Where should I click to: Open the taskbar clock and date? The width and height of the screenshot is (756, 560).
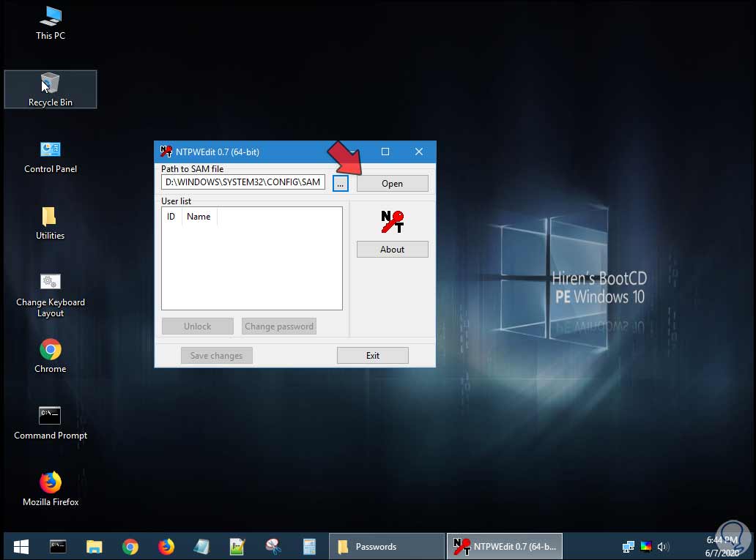(722, 547)
